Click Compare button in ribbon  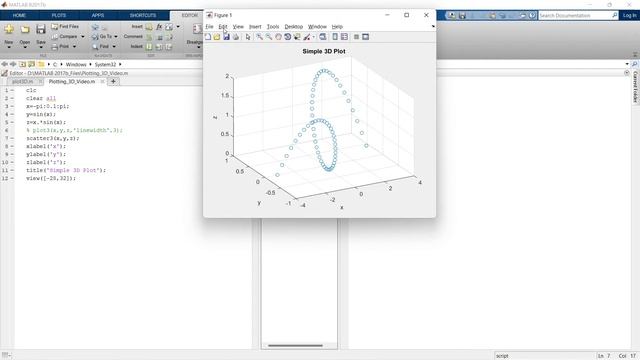click(x=64, y=36)
